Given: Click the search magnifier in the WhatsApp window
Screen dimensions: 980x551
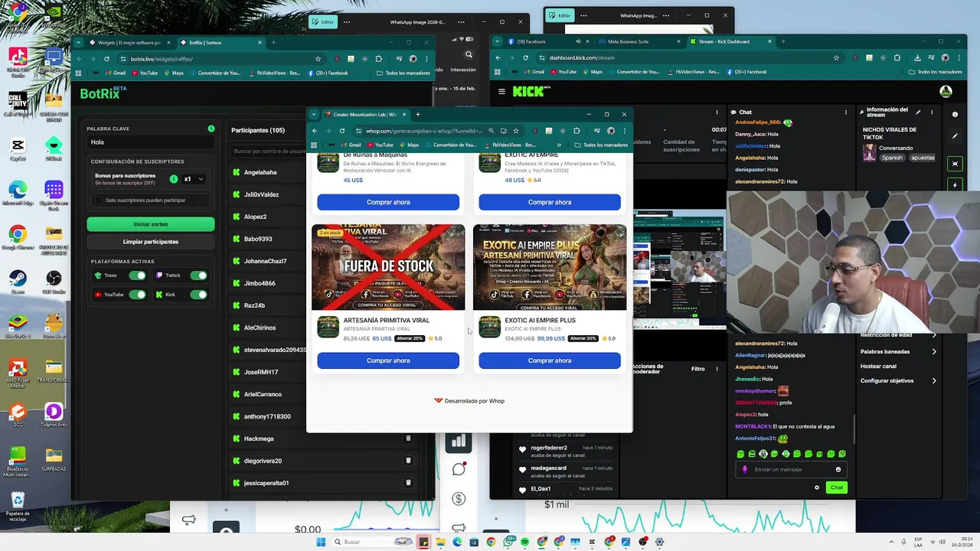Looking at the screenshot, I should 469,54.
